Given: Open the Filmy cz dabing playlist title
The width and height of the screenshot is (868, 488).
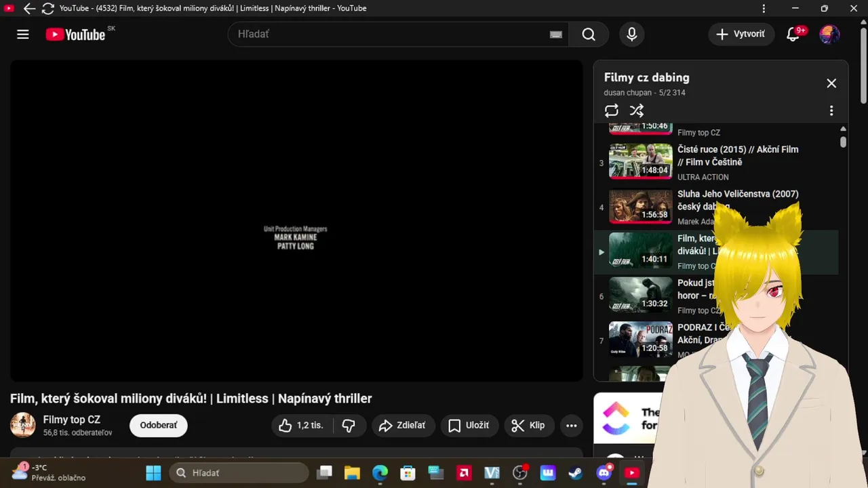Looking at the screenshot, I should tap(647, 77).
